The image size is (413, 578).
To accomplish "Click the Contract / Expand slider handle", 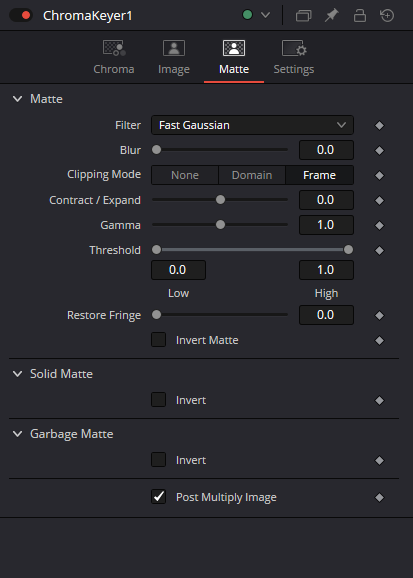I will [220, 200].
